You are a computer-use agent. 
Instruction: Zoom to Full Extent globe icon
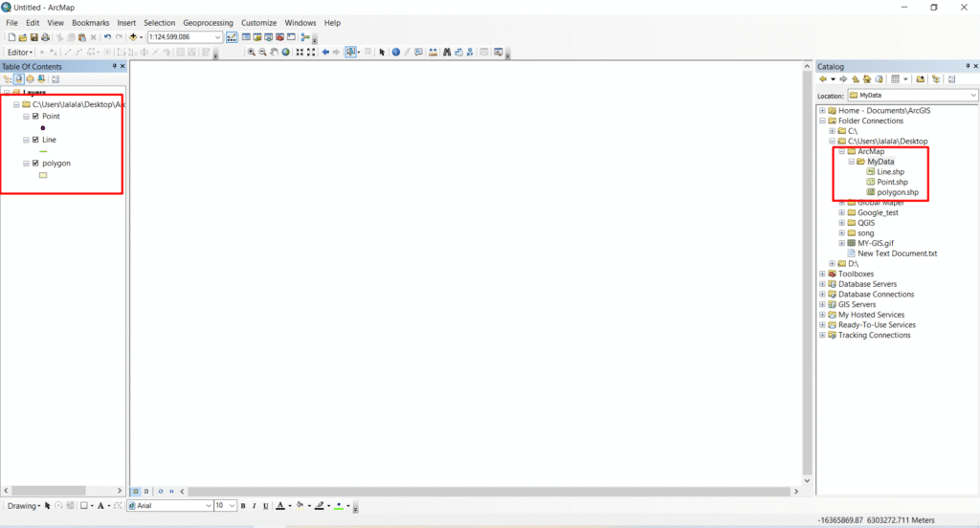(x=285, y=53)
